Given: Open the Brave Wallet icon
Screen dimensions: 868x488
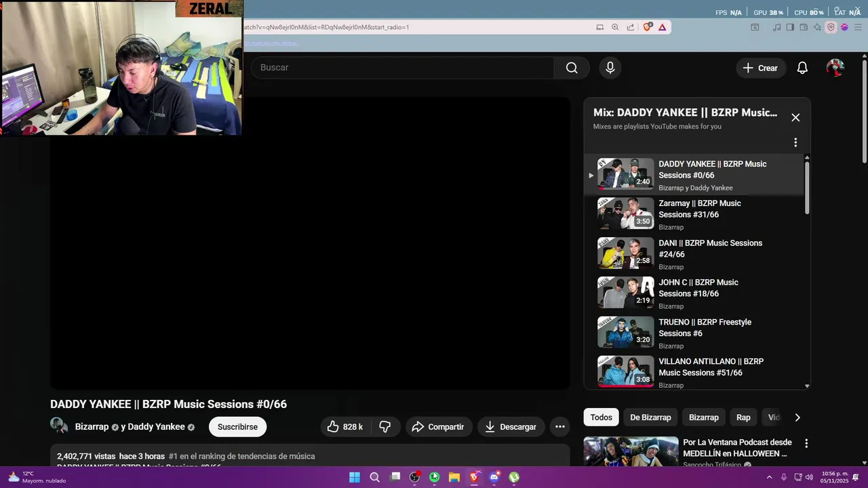Looking at the screenshot, I should coord(804,27).
